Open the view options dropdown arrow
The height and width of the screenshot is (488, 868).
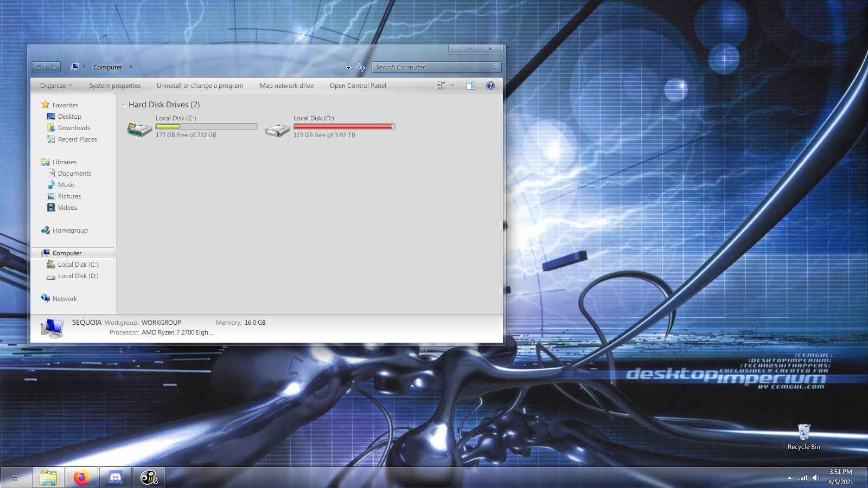tap(452, 86)
